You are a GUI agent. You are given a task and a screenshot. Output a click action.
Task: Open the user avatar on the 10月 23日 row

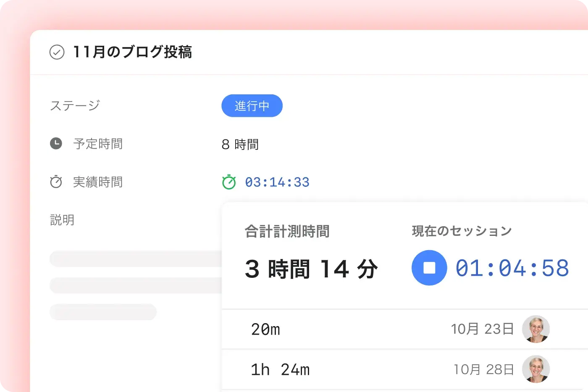point(536,329)
